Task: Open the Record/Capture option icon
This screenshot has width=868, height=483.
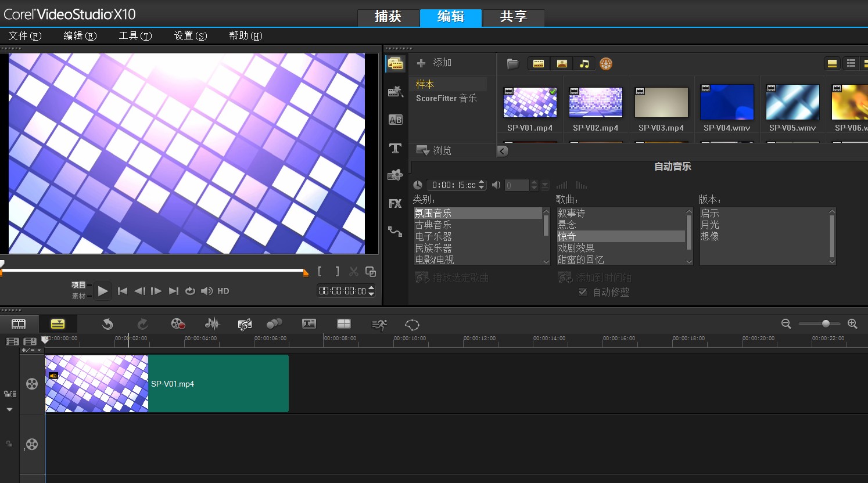Action: [x=178, y=324]
